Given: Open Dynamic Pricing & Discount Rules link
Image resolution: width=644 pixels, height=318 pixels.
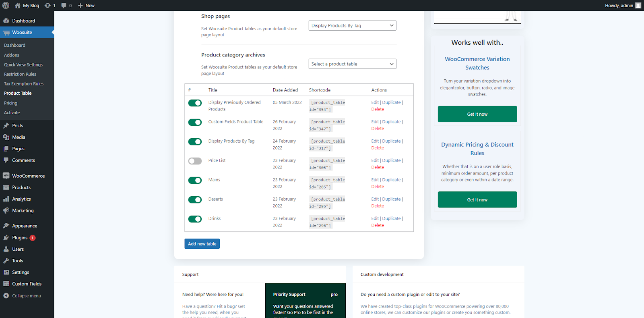Looking at the screenshot, I should pos(477,149).
